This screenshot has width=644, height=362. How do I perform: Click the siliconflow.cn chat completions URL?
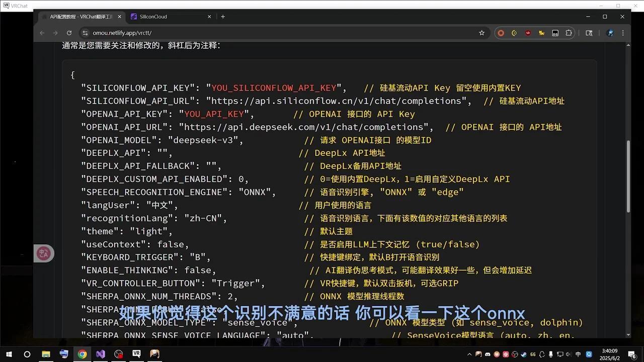tap(336, 101)
